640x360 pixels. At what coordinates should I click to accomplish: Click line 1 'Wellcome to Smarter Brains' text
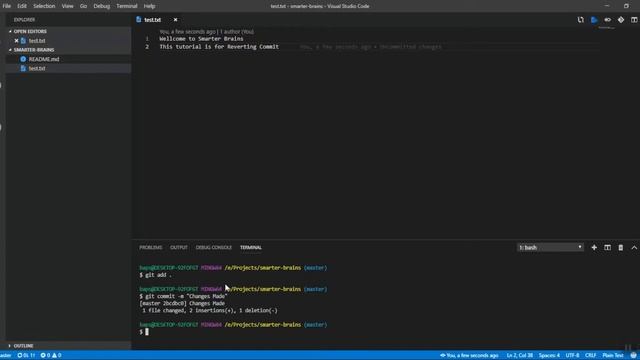tap(201, 39)
